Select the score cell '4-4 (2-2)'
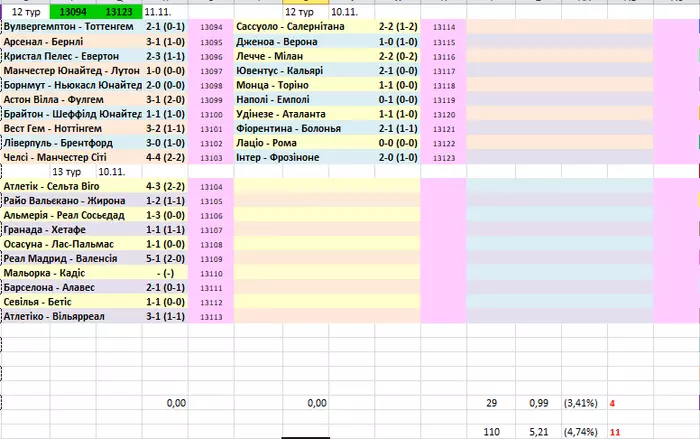 (165, 157)
